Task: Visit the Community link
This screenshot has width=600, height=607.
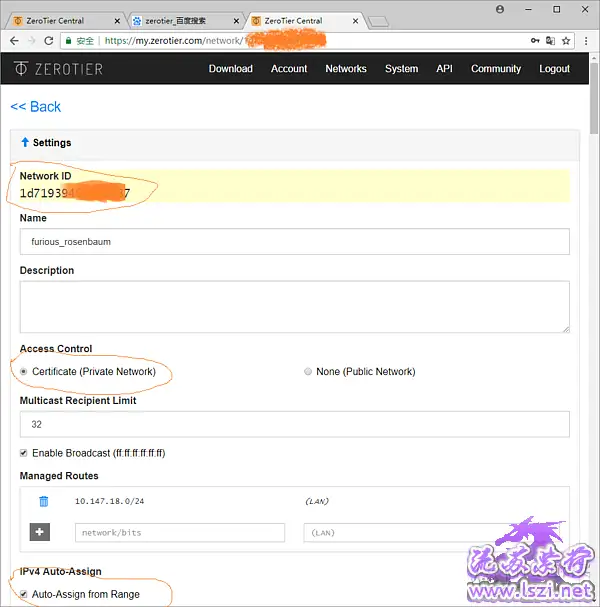Action: click(496, 69)
